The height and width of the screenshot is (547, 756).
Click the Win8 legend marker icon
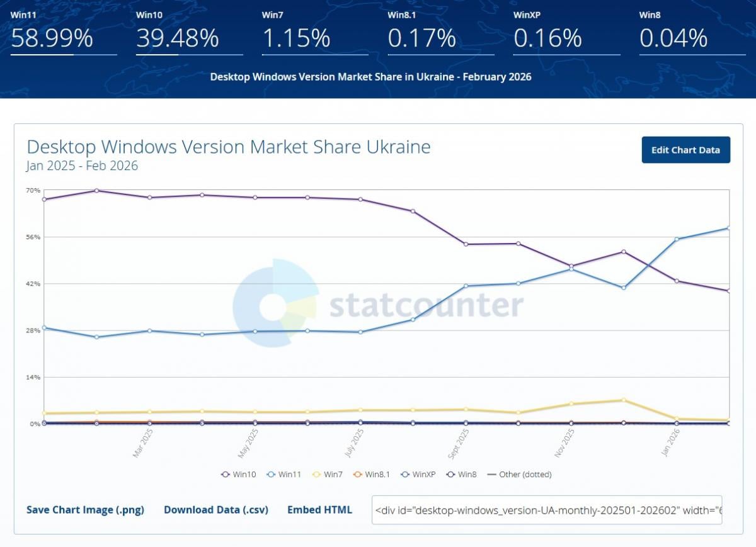click(x=450, y=474)
